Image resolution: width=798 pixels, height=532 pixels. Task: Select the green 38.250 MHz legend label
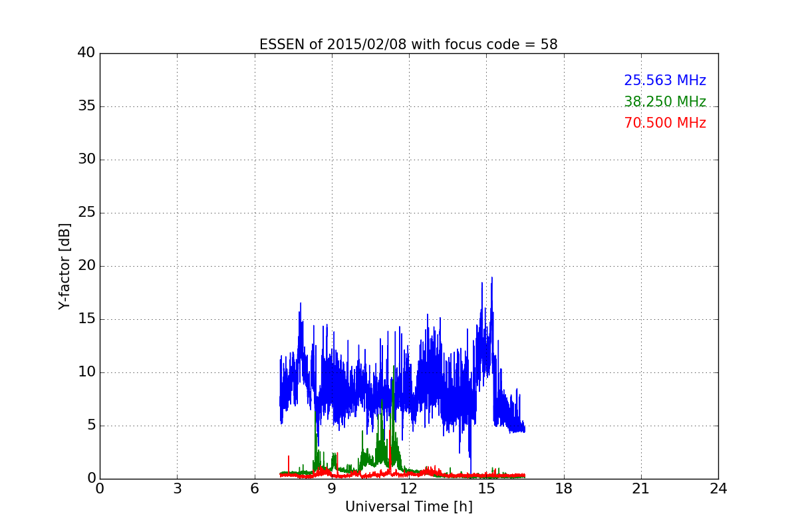(x=665, y=102)
